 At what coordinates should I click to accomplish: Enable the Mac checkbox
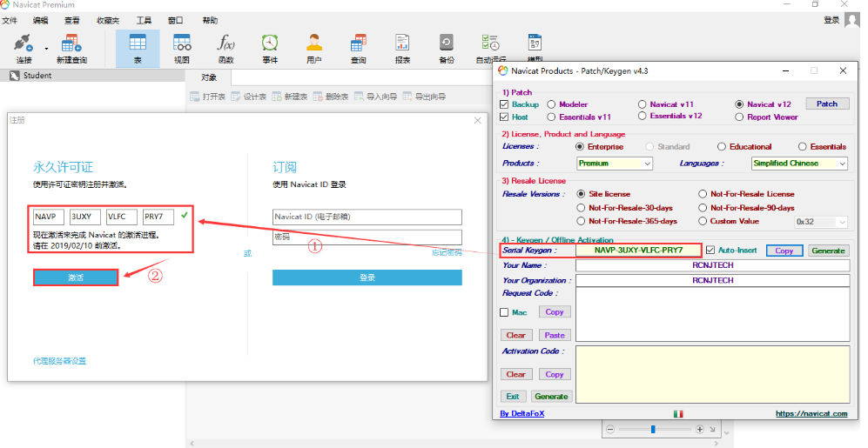(x=504, y=312)
